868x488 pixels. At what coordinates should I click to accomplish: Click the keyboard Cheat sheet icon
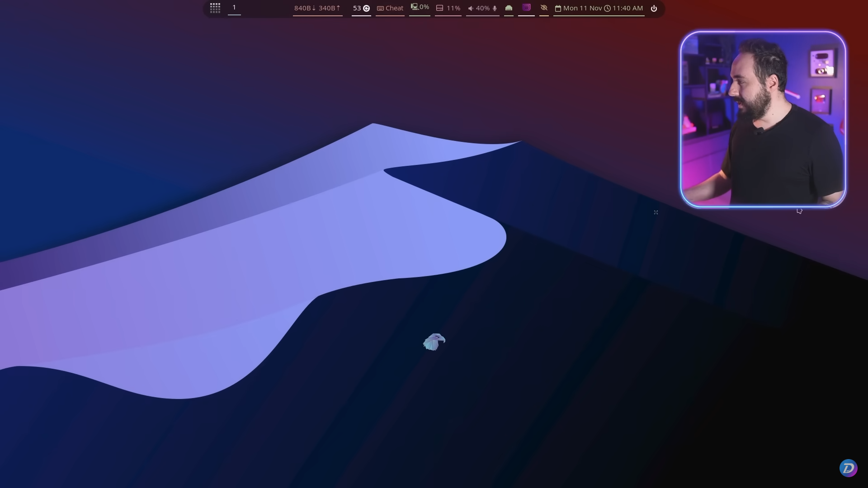(380, 8)
